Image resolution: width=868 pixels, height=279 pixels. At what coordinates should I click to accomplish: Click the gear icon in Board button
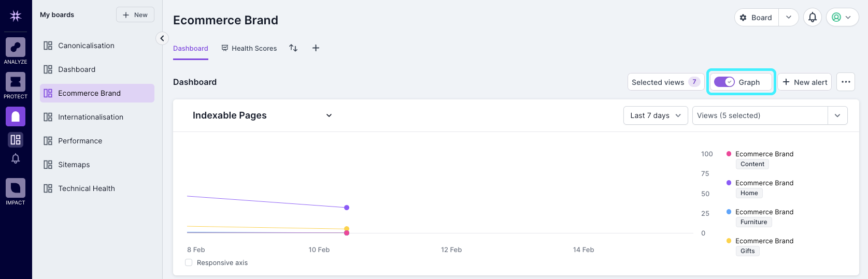click(743, 18)
